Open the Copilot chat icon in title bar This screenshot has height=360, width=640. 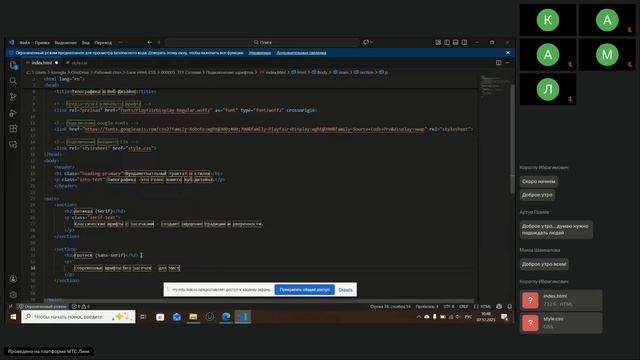[x=366, y=42]
